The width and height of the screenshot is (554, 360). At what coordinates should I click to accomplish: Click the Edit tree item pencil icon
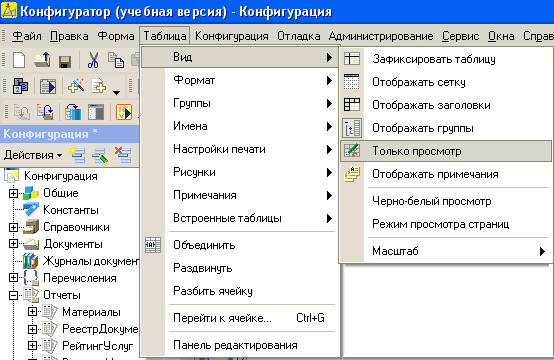(x=100, y=155)
